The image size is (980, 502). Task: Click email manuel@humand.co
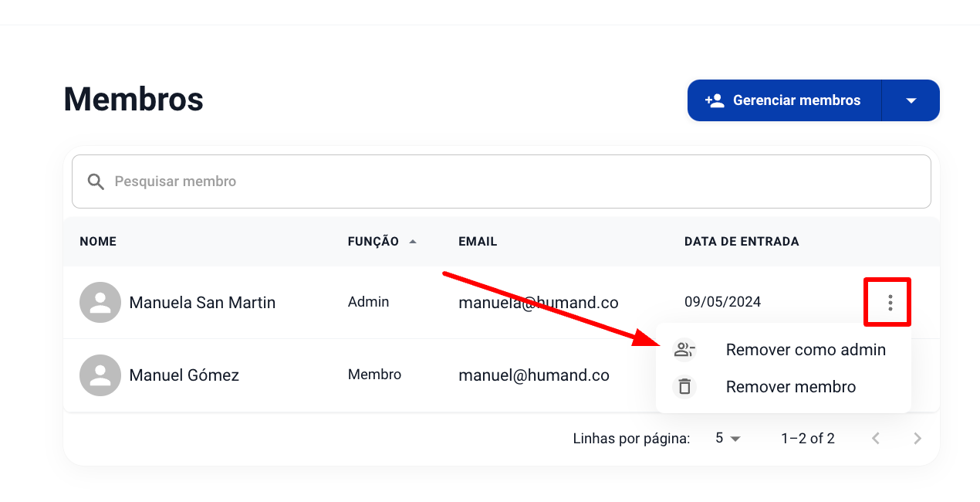click(x=534, y=375)
